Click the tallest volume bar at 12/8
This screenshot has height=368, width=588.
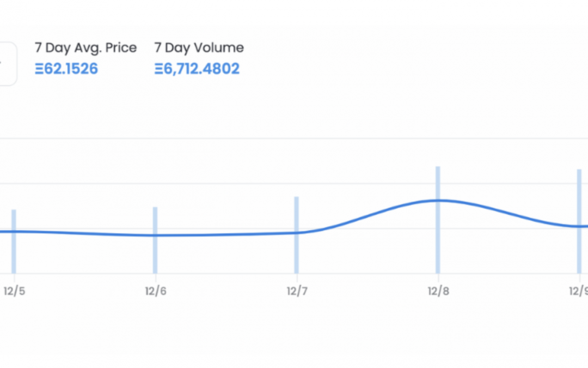(x=438, y=220)
